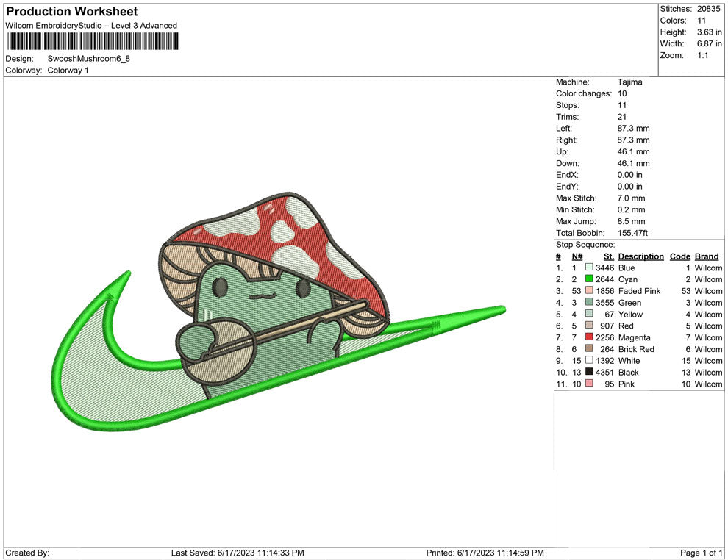The width and height of the screenshot is (728, 560).
Task: Click the barcode under the worksheet title
Action: point(93,41)
